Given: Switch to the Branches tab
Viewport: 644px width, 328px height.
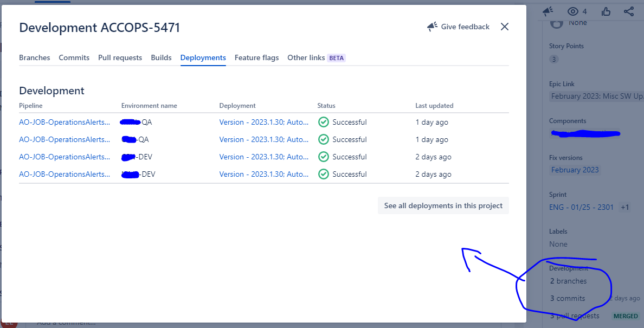Looking at the screenshot, I should pyautogui.click(x=34, y=57).
